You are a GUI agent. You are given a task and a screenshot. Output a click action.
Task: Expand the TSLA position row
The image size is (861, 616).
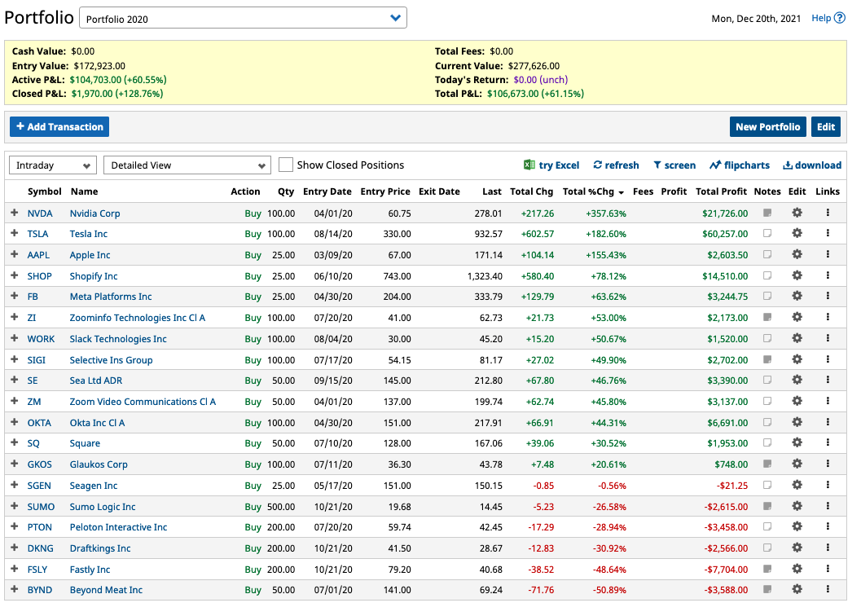pyautogui.click(x=15, y=233)
